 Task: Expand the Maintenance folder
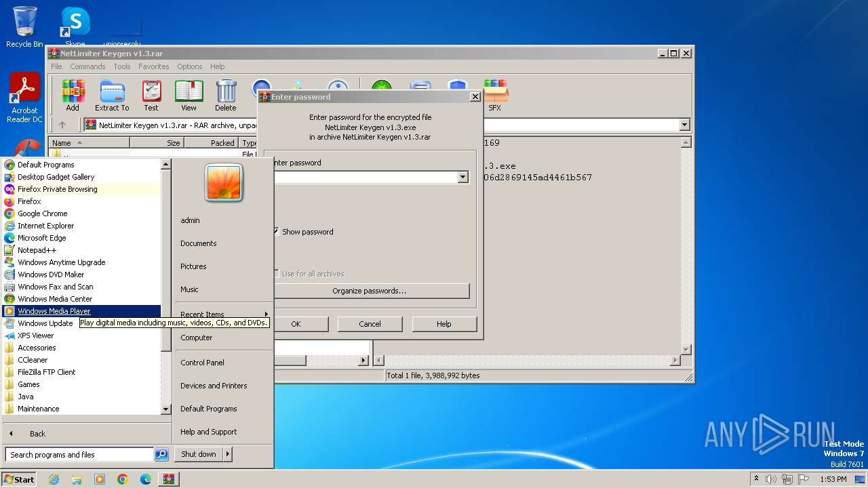[x=81, y=409]
